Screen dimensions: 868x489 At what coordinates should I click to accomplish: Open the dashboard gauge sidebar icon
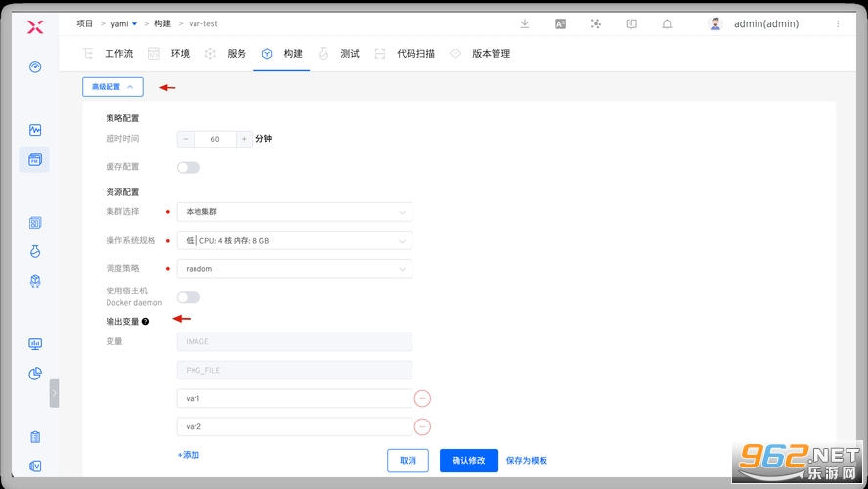point(35,67)
